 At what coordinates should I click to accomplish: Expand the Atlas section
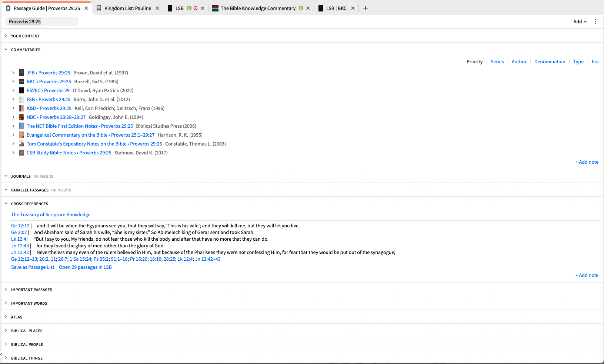click(x=6, y=317)
